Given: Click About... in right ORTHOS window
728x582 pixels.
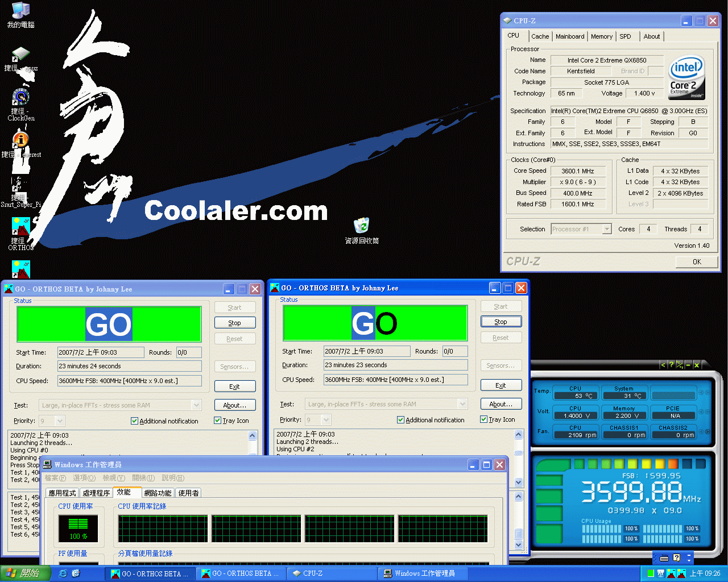Looking at the screenshot, I should click(x=501, y=404).
